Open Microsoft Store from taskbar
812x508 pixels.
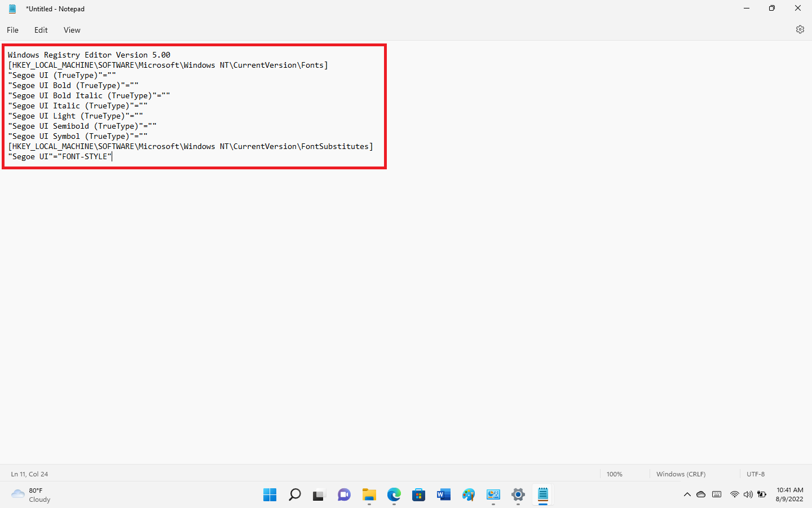(x=418, y=495)
